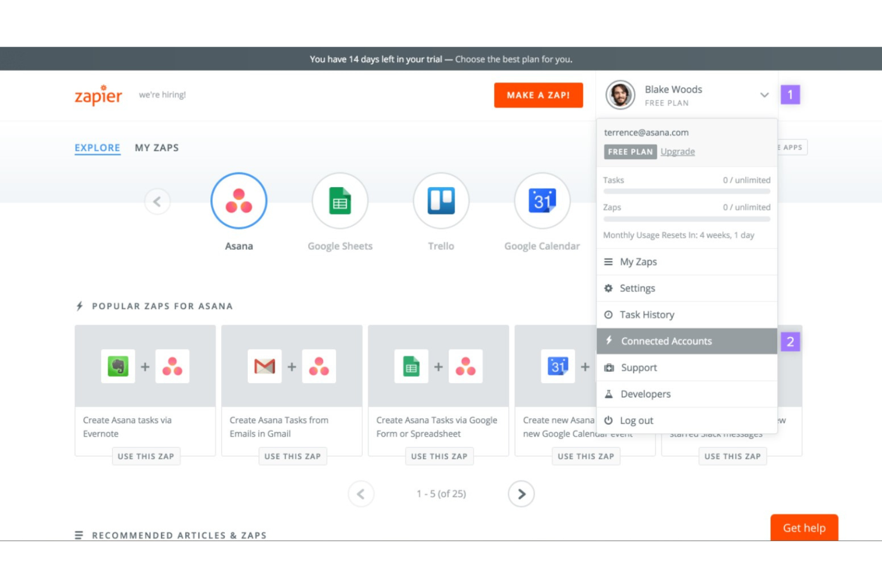Select the Google Calendar app icon
The height and width of the screenshot is (588, 882).
(x=541, y=201)
